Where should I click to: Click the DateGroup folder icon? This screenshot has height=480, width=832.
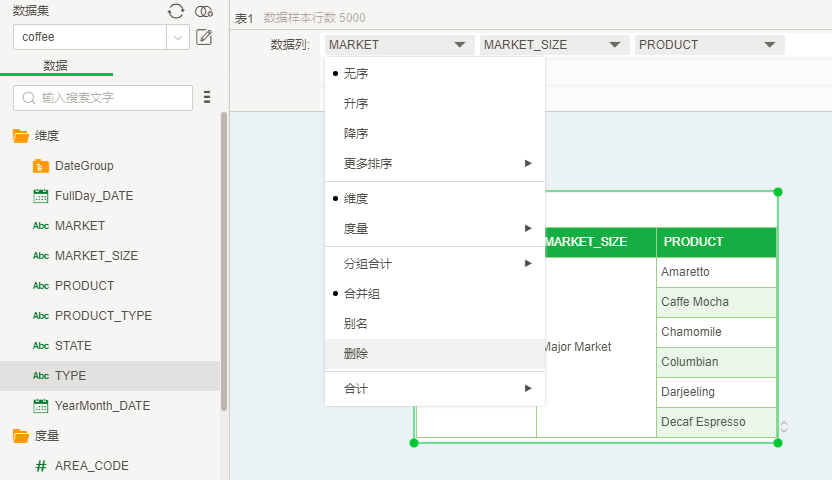(x=41, y=166)
